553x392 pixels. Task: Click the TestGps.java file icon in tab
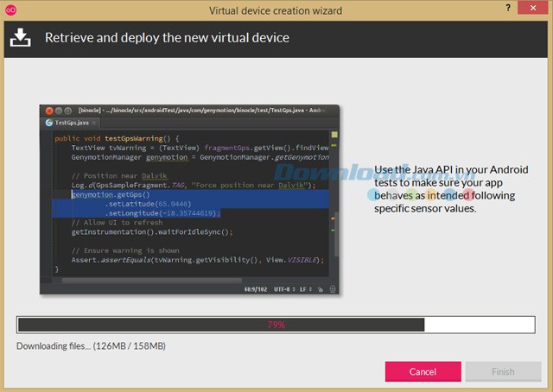(48, 123)
